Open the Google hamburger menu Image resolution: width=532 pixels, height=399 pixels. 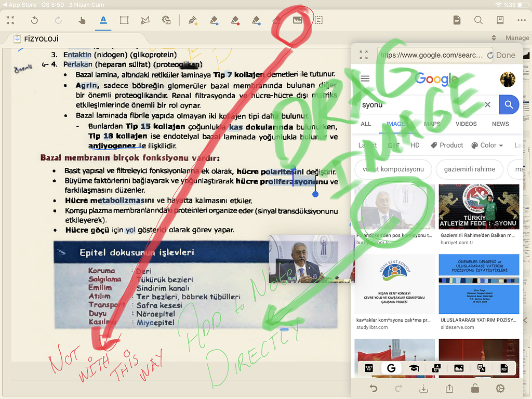(365, 78)
